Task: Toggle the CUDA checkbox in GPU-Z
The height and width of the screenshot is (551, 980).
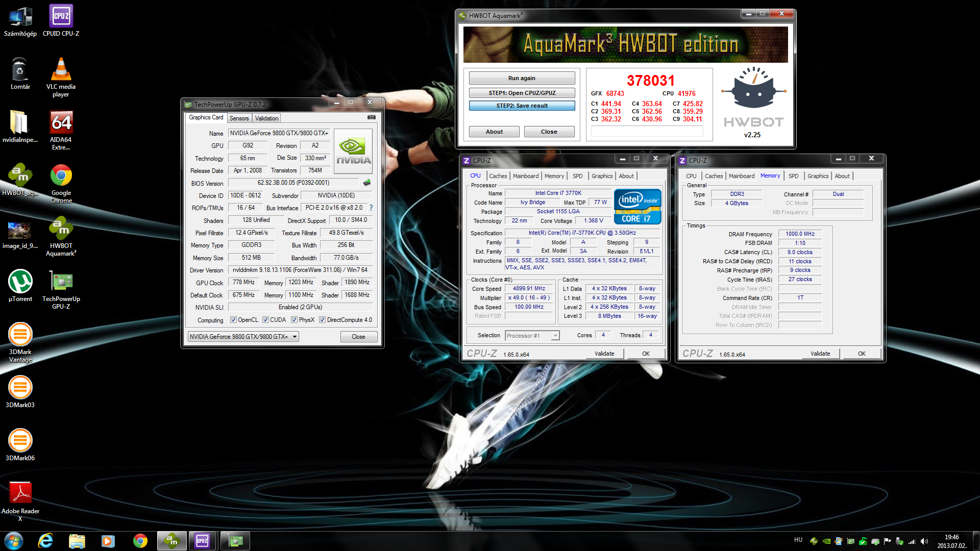Action: [x=265, y=320]
